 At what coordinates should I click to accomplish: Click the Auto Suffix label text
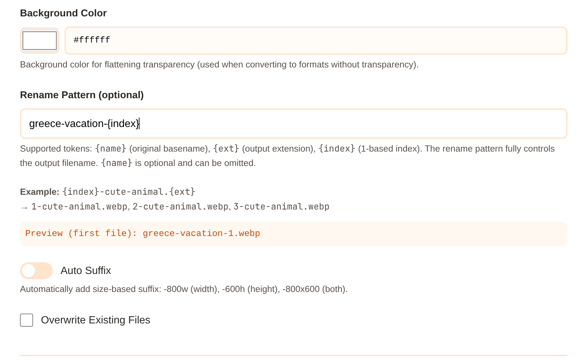(x=85, y=271)
